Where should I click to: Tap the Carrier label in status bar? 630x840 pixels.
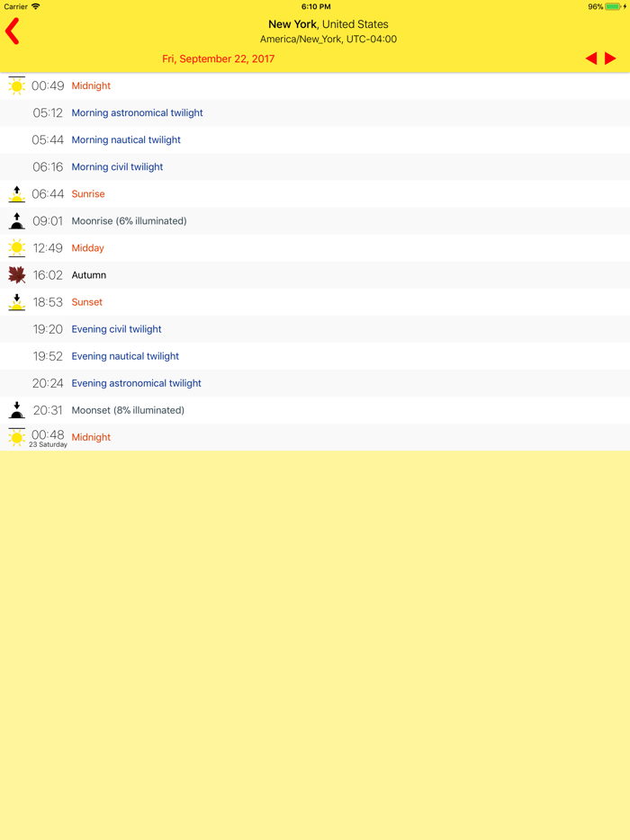coord(15,7)
